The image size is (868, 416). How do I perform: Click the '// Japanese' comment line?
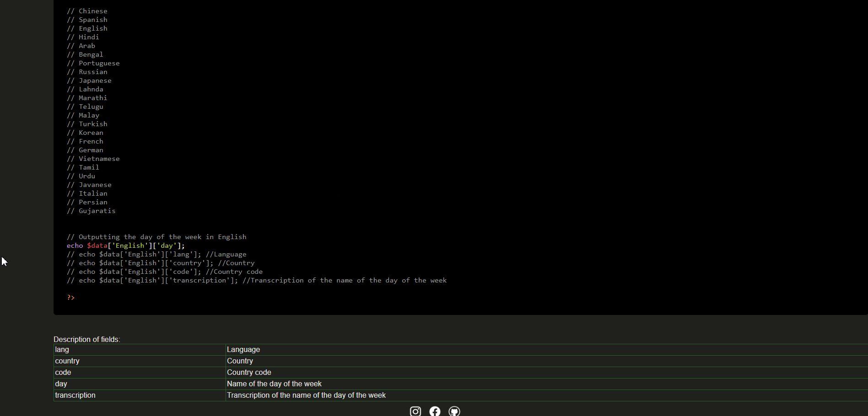coord(89,80)
